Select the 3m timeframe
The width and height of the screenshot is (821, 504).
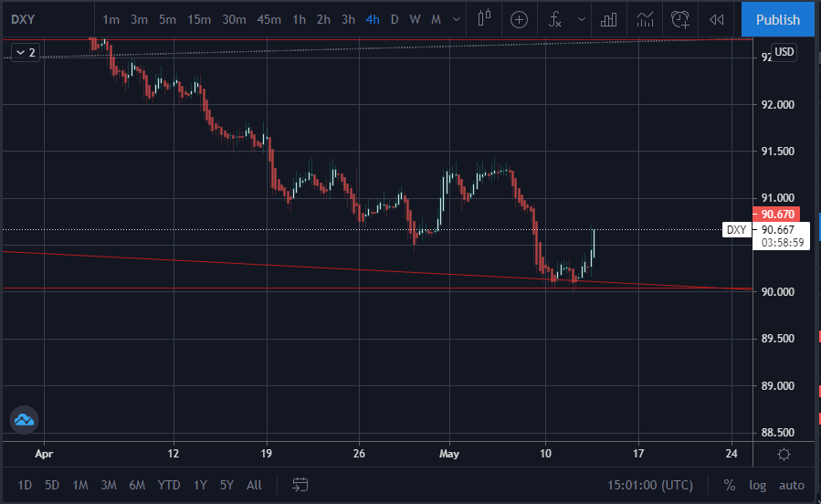coord(140,20)
